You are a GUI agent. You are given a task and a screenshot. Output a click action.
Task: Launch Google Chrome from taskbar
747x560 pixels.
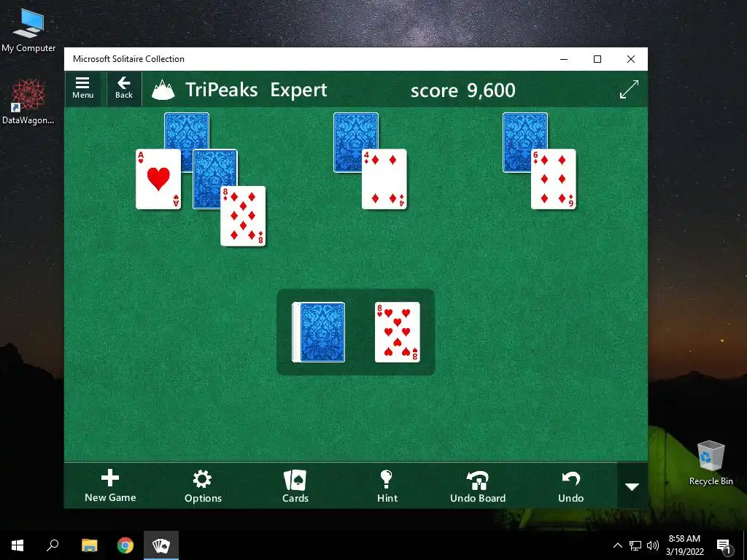click(125, 545)
